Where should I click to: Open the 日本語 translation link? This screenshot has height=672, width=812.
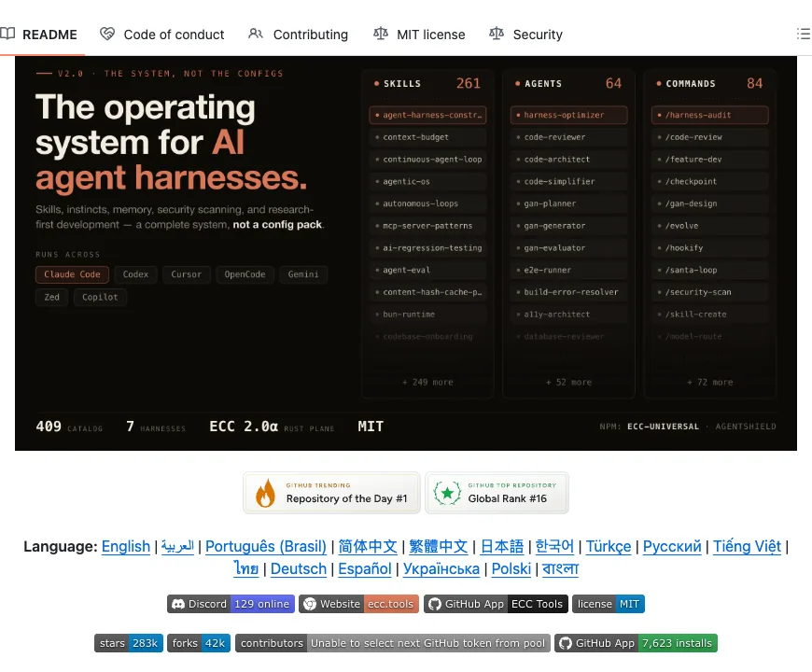502,546
